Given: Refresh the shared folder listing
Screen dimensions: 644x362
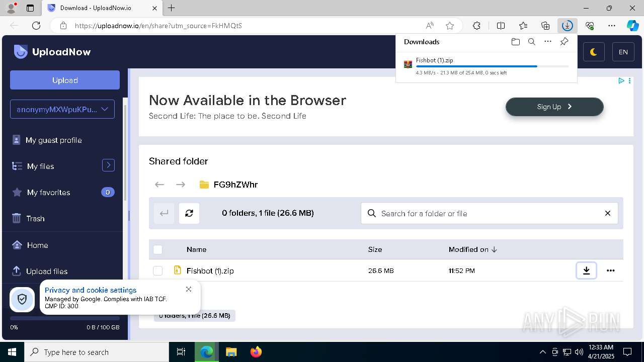Looking at the screenshot, I should coord(189,213).
